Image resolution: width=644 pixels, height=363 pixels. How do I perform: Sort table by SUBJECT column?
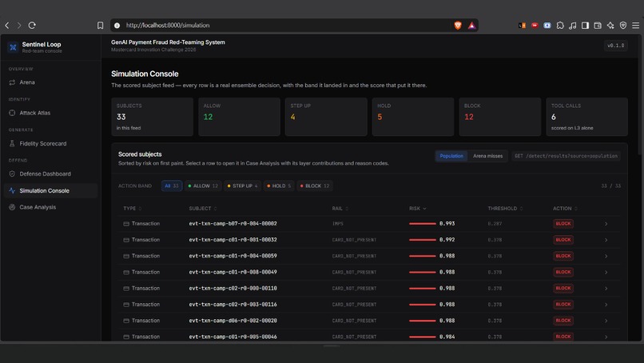tap(203, 209)
